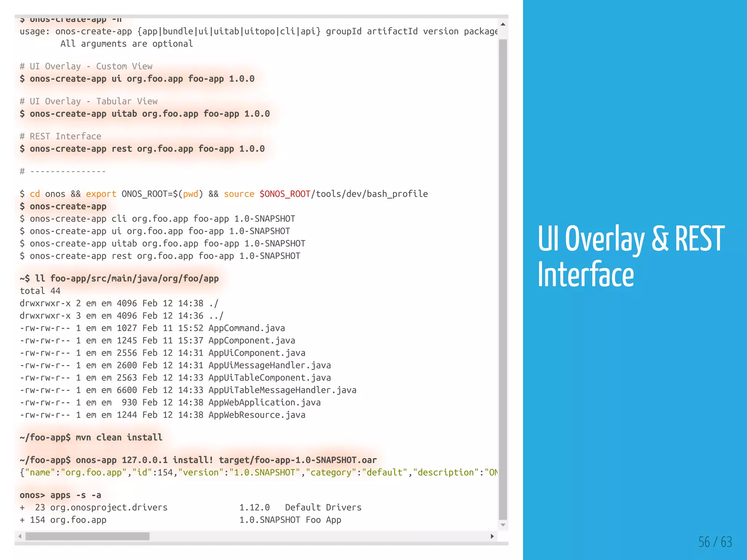747x560 pixels.
Task: Click the AppUiComponent.java file row
Action: [163, 353]
